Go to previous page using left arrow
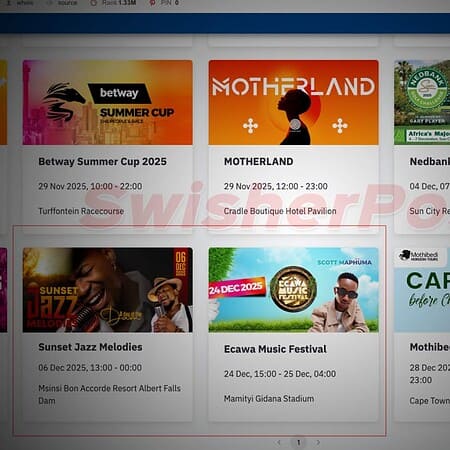Image resolution: width=450 pixels, height=450 pixels. click(279, 443)
